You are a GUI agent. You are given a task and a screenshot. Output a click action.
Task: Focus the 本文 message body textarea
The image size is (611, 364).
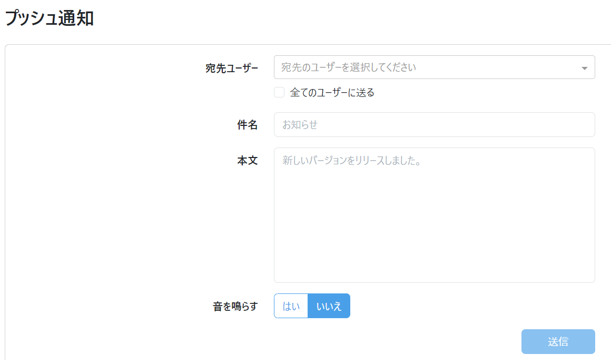(434, 215)
